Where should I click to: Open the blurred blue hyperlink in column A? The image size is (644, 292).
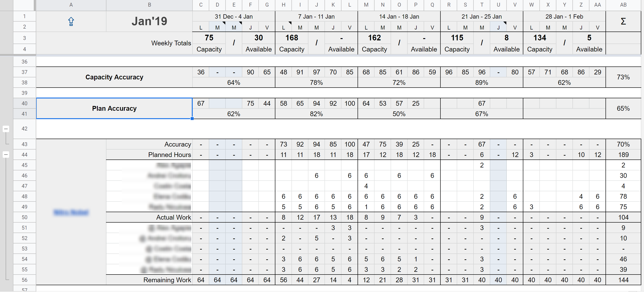point(71,213)
